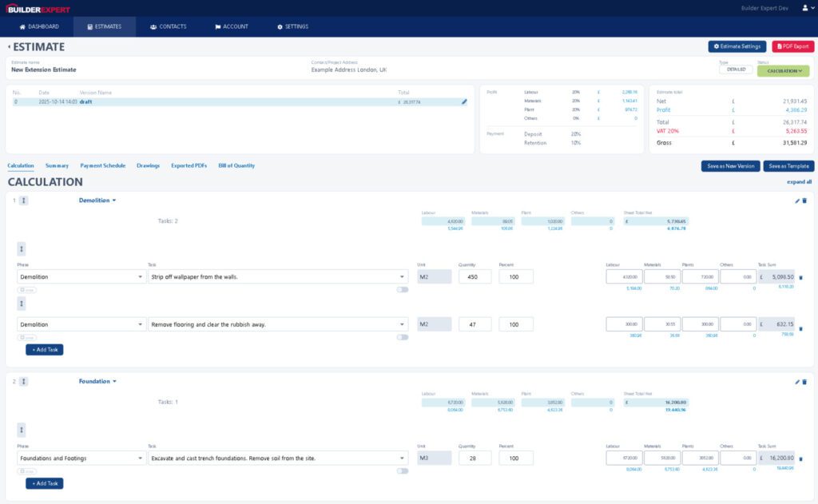The width and height of the screenshot is (818, 504).
Task: Toggle the switch under Remove flooring task
Action: click(x=402, y=337)
